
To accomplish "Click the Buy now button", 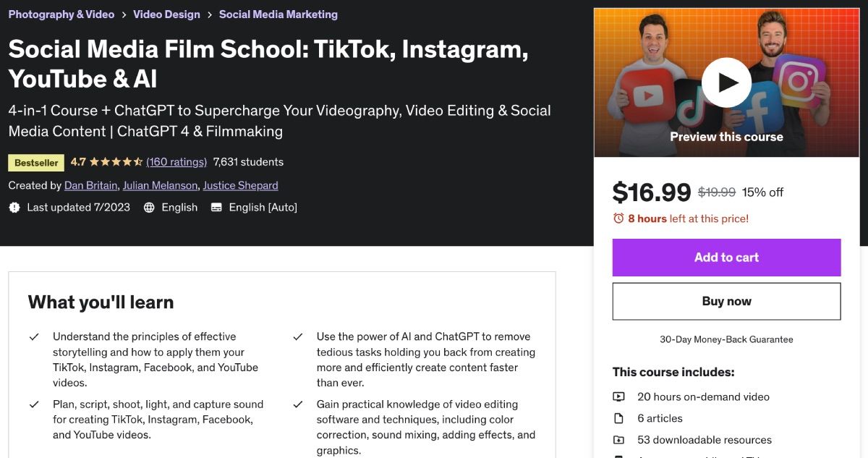I will tap(726, 301).
